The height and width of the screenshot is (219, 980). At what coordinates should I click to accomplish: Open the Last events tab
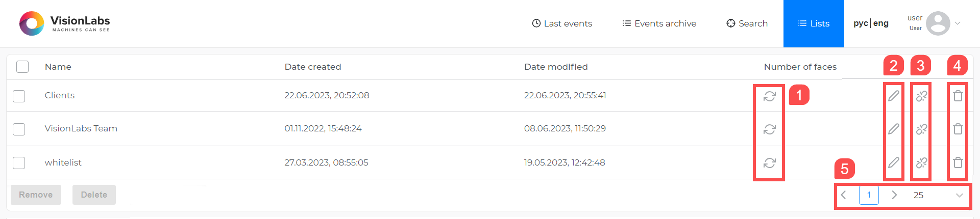562,23
